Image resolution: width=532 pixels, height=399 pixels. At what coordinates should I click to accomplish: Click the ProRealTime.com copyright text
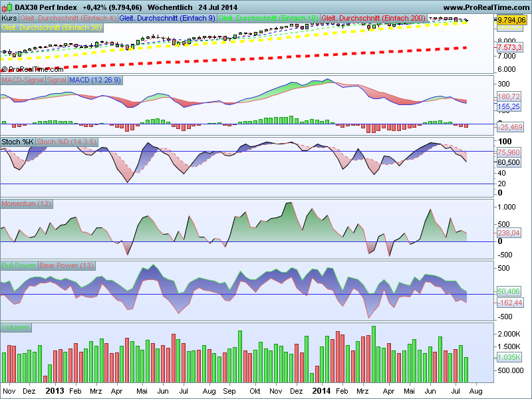[32, 70]
